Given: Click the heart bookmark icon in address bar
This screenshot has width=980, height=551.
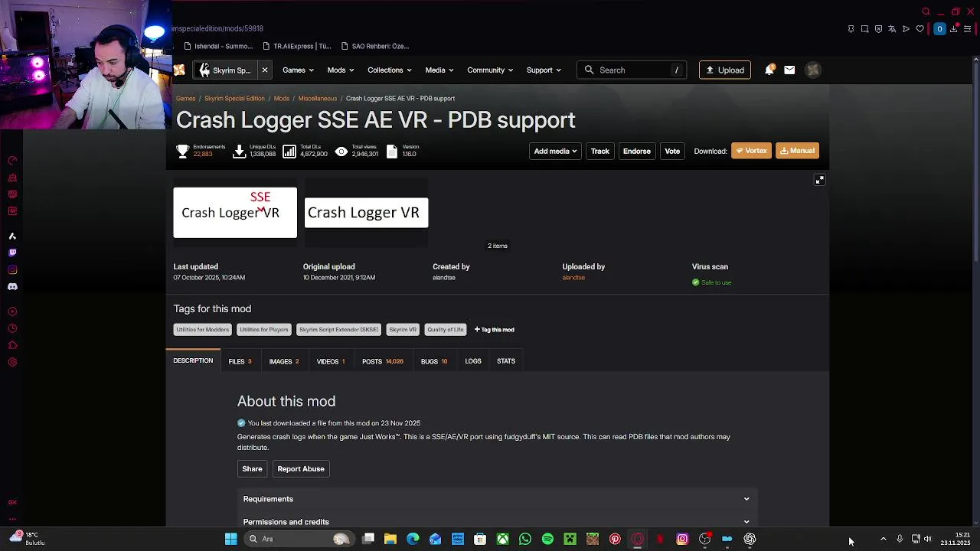Looking at the screenshot, I should pos(920,29).
